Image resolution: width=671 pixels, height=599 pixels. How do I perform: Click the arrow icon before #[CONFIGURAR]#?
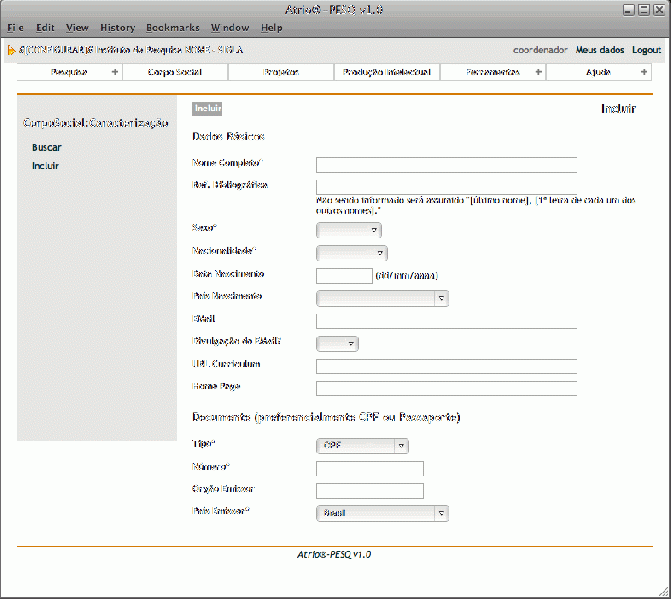(11, 49)
